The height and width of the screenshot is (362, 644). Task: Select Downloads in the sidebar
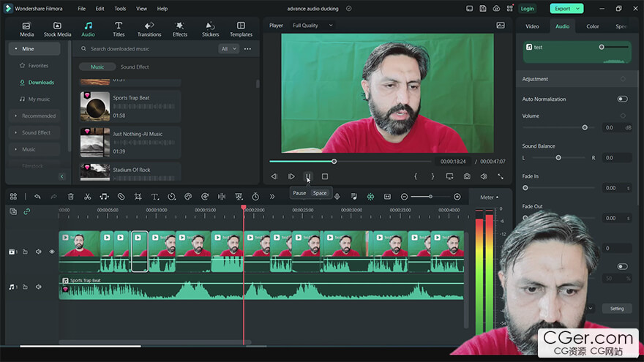click(x=41, y=83)
